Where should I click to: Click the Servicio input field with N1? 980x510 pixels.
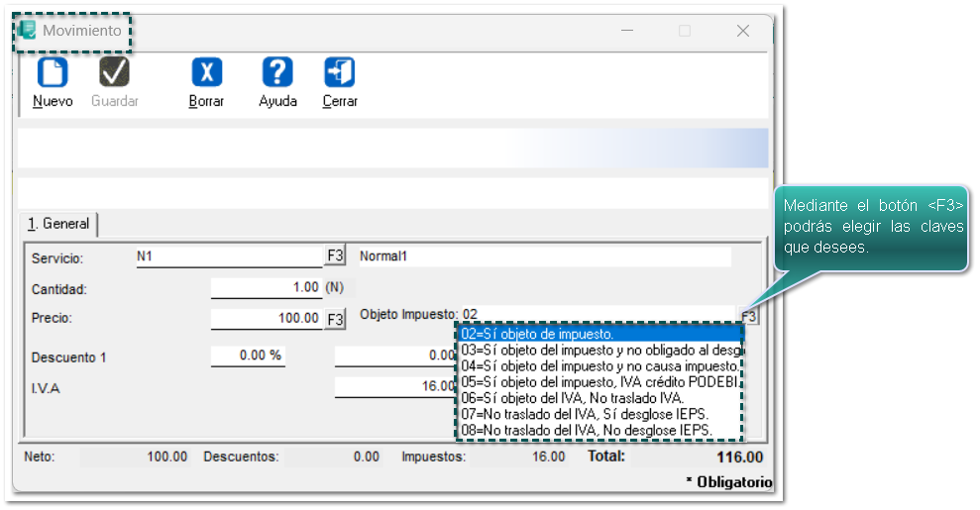point(228,256)
